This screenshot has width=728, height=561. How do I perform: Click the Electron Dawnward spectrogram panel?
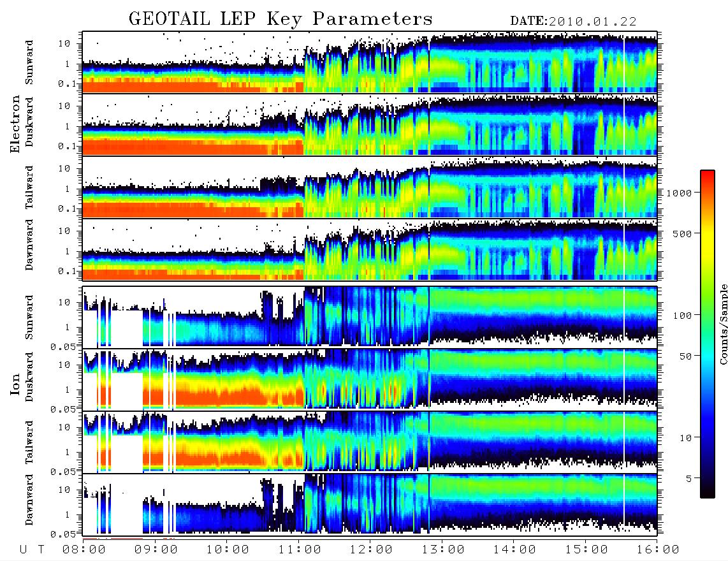(370, 249)
